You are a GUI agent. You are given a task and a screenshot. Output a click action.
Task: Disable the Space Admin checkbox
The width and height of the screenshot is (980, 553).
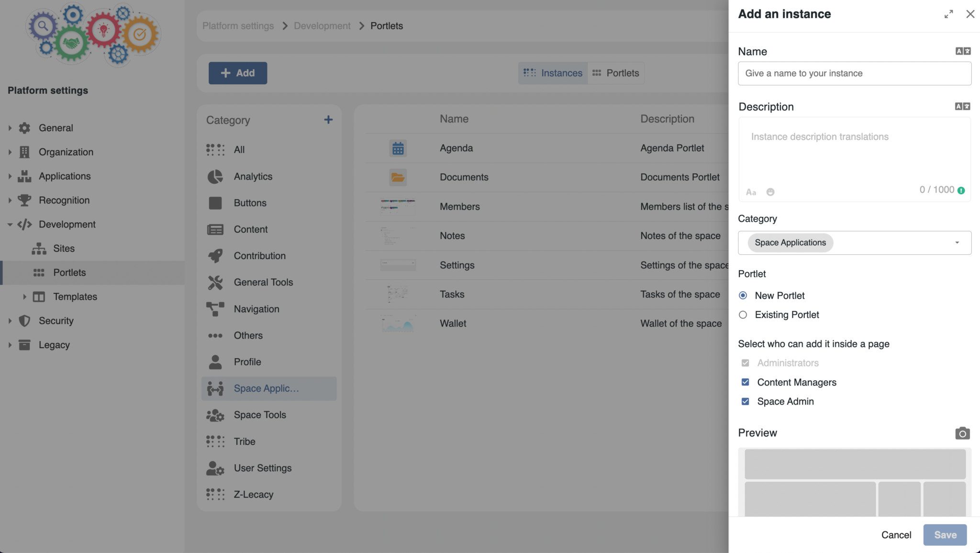click(745, 401)
